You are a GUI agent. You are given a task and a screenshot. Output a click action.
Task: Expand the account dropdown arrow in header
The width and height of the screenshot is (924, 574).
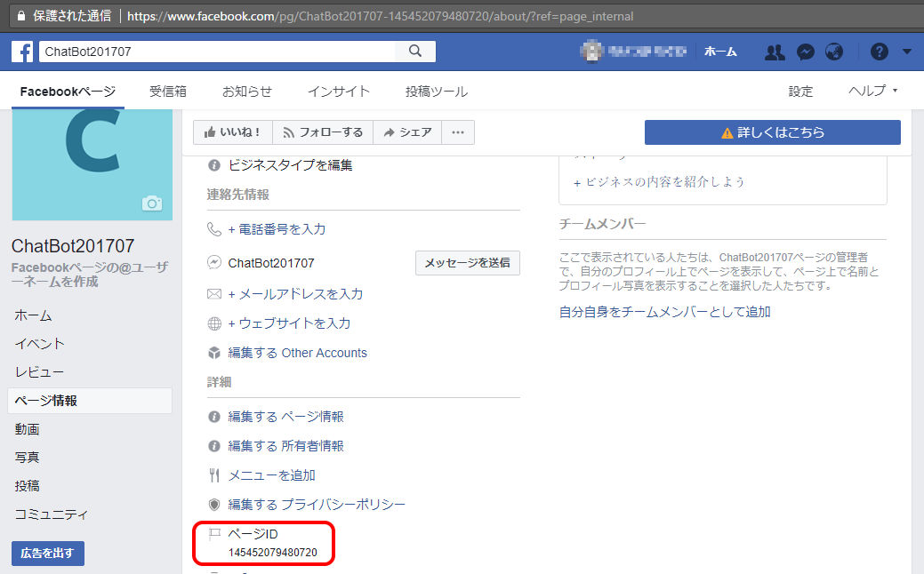(907, 52)
